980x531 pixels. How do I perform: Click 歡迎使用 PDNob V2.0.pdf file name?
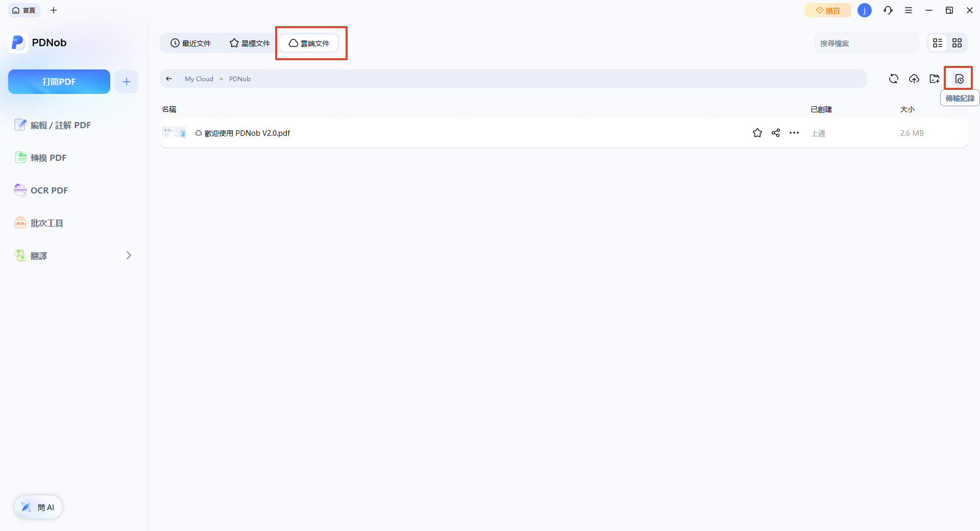pos(247,133)
